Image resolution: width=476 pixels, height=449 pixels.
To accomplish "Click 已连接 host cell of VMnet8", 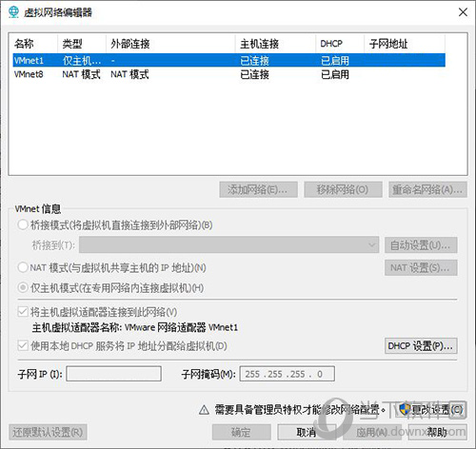I will [255, 74].
